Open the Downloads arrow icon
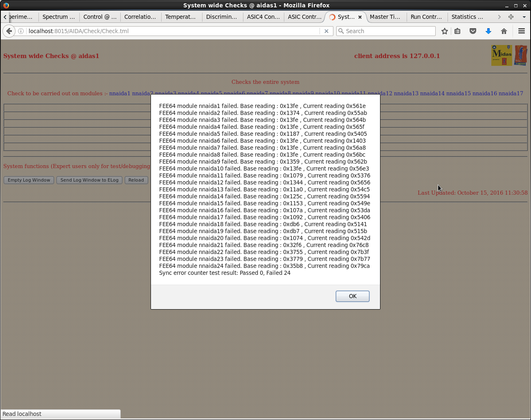Image resolution: width=531 pixels, height=420 pixels. point(488,31)
